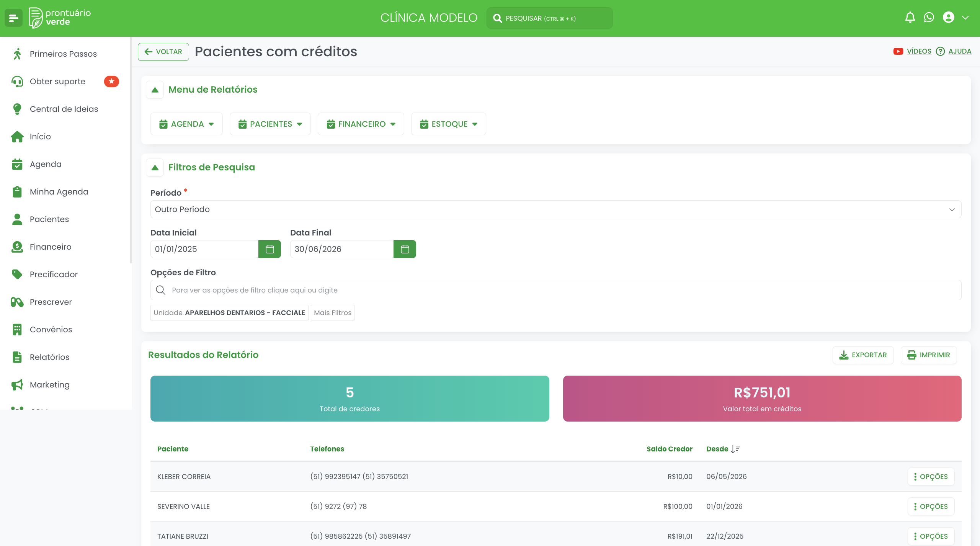Click the Opções de Filtro search field
Image resolution: width=980 pixels, height=546 pixels.
tap(556, 290)
